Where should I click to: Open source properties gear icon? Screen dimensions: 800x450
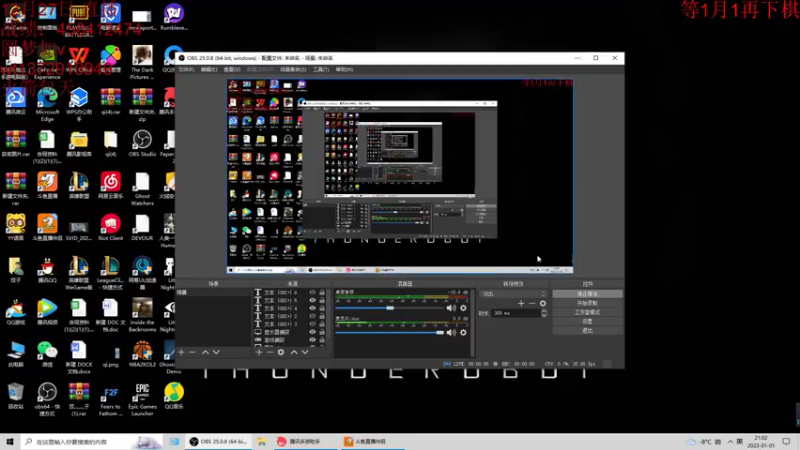coord(281,352)
